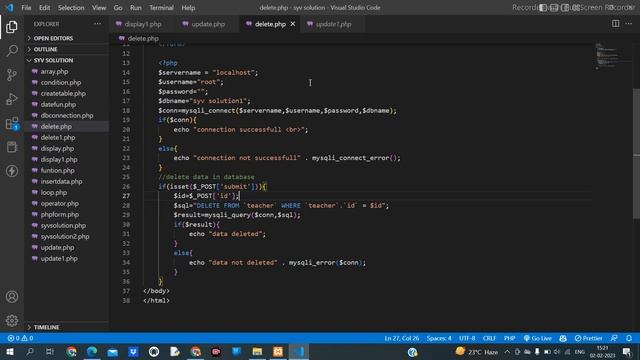Screen dimensions: 640x360
Task: Click the code minimap preview
Action: pos(613,55)
